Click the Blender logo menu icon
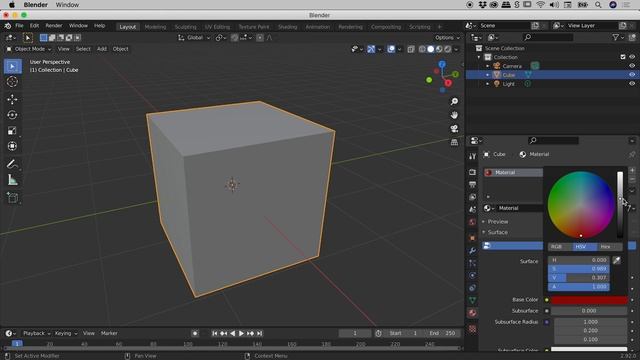This screenshot has height=360, width=640. coord(8,26)
